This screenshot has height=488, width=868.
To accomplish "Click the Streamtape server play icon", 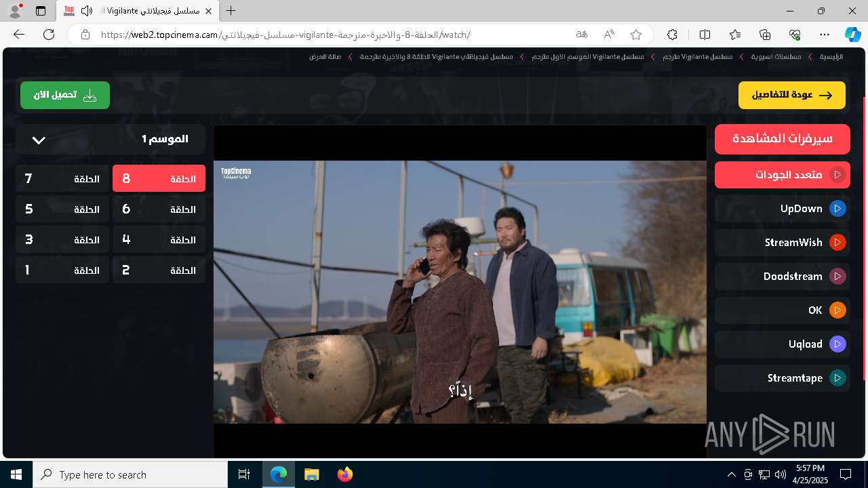I will pos(837,378).
